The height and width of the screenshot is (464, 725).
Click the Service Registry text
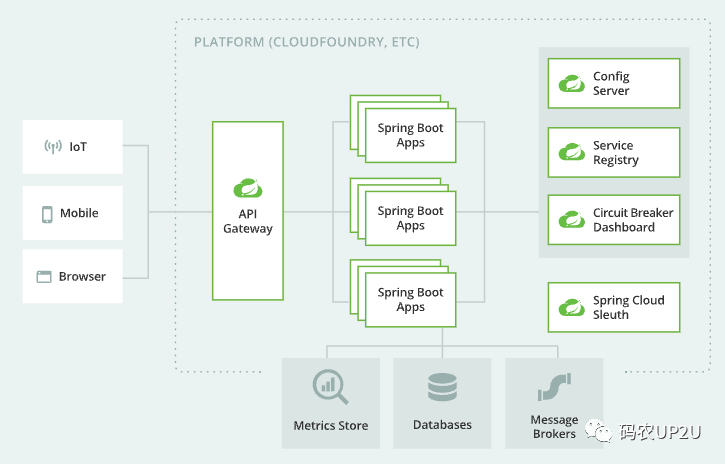pos(615,153)
